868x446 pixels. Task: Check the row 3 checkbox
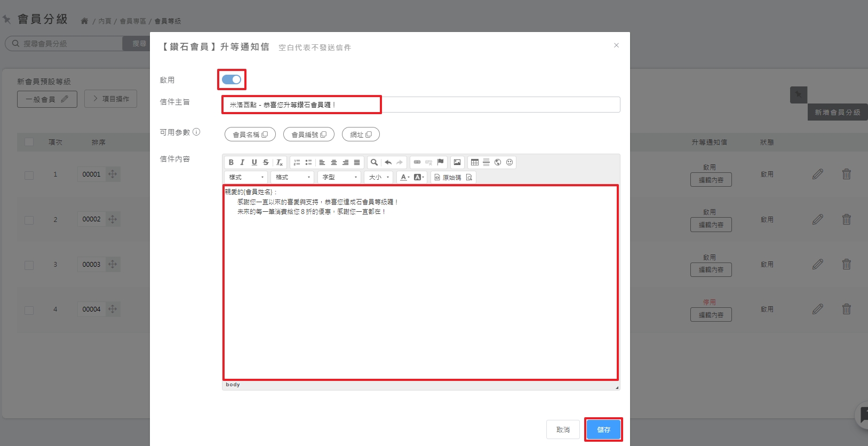pos(29,265)
